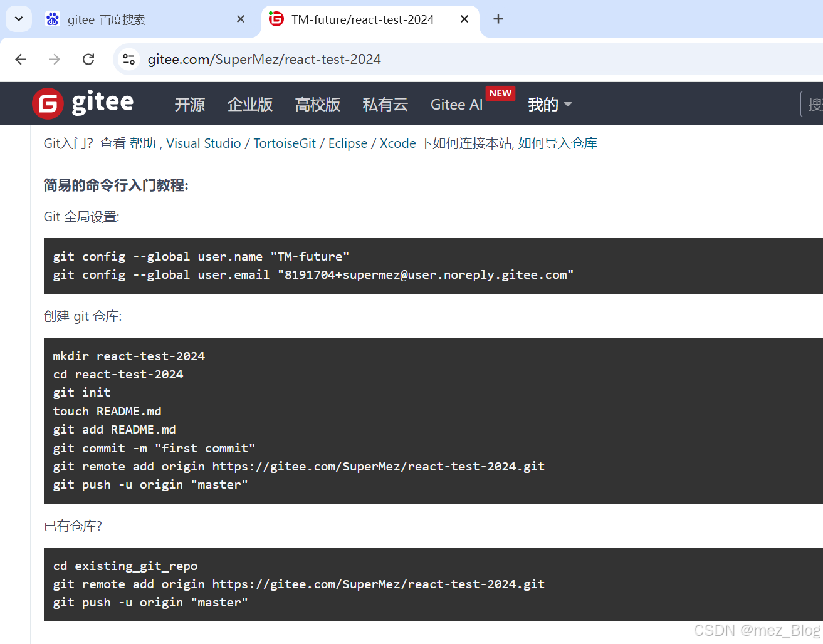
Task: Open a new browser tab
Action: click(498, 19)
